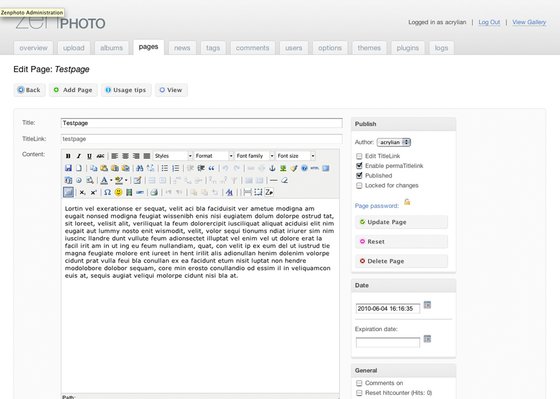This screenshot has height=399, width=560.
Task: Open the calendar icon for Expiration date
Action: pos(427,339)
